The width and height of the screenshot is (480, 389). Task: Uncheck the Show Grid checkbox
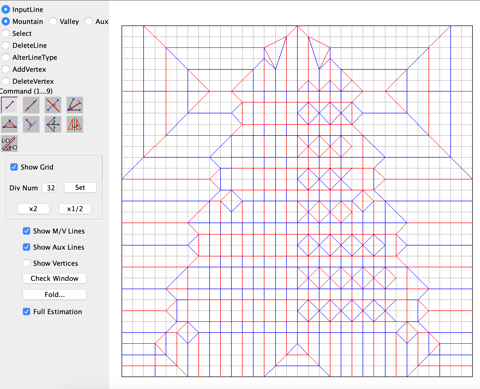coord(14,167)
